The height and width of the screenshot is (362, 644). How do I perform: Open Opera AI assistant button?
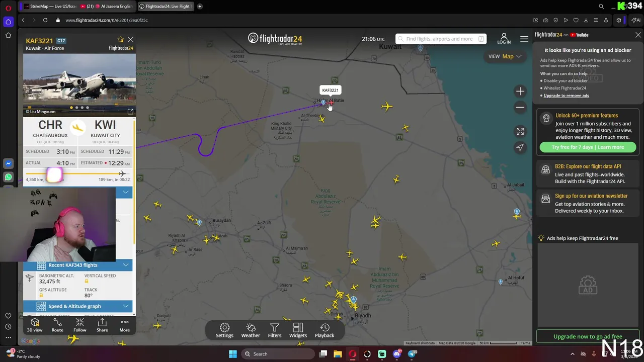(x=636, y=20)
